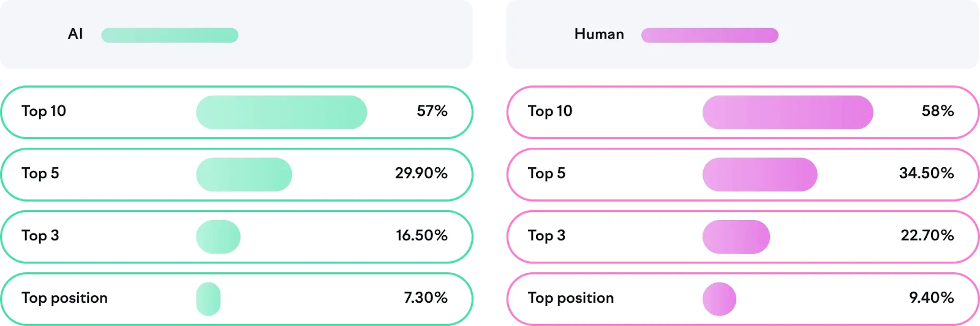This screenshot has width=980, height=326.
Task: Click the 7.30% value
Action: [425, 298]
